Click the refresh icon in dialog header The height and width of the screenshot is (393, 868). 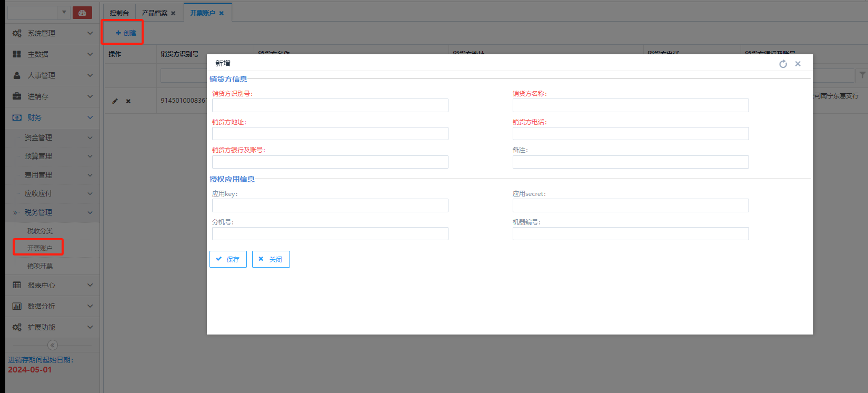click(x=783, y=64)
